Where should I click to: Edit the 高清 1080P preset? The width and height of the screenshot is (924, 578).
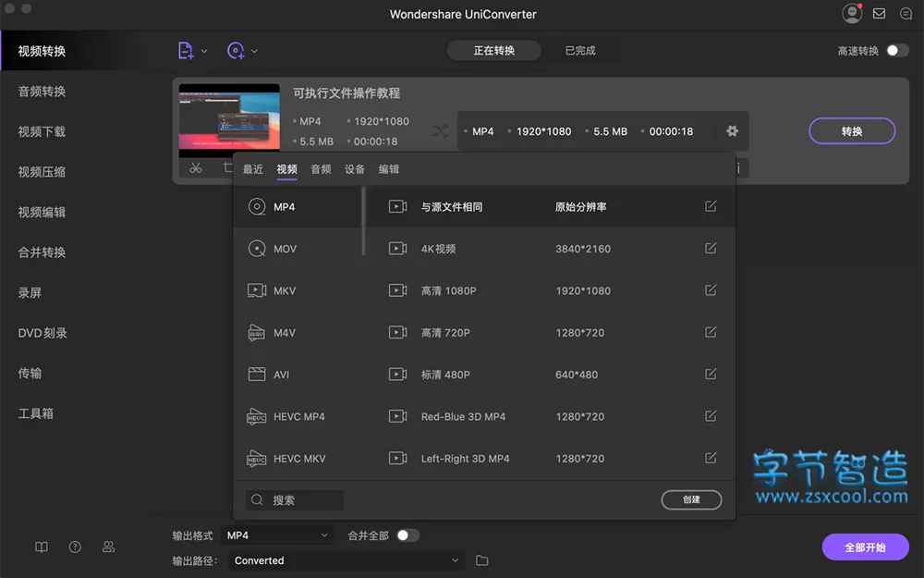(x=711, y=290)
